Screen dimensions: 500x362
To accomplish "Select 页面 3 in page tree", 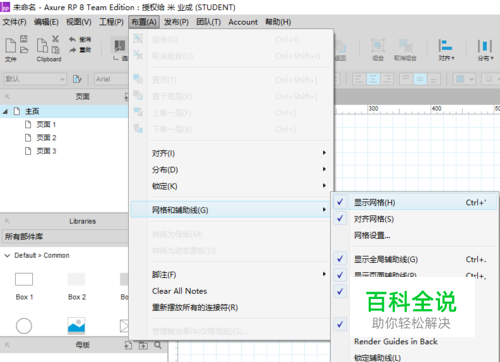I will (x=46, y=151).
